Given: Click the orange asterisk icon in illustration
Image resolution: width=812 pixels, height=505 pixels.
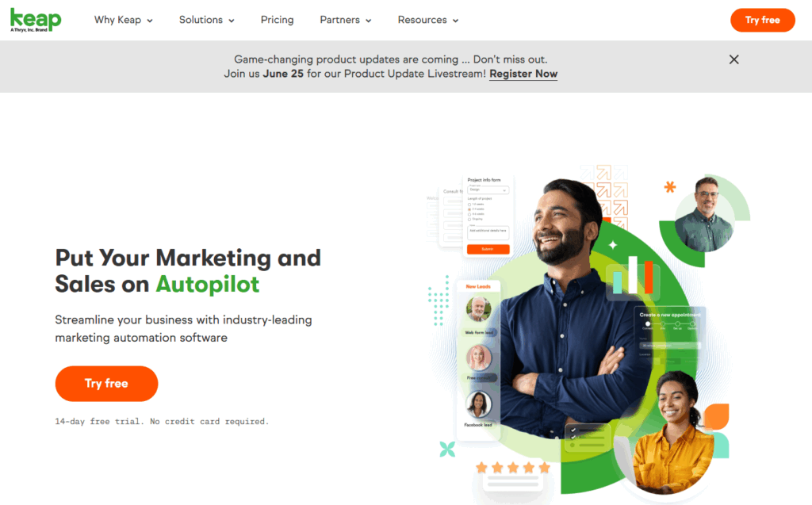Looking at the screenshot, I should 669,186.
